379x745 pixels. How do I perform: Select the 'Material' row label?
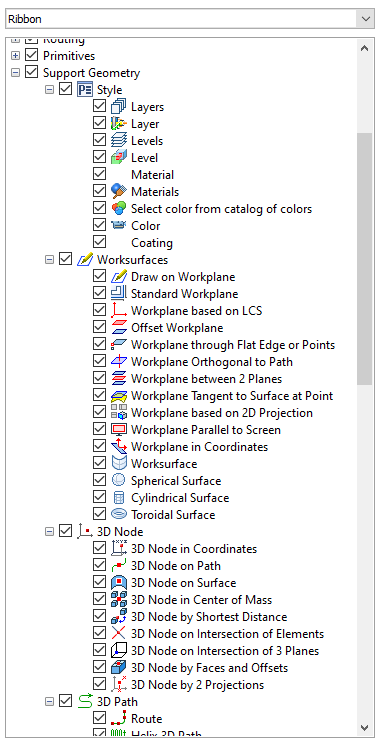click(x=152, y=175)
